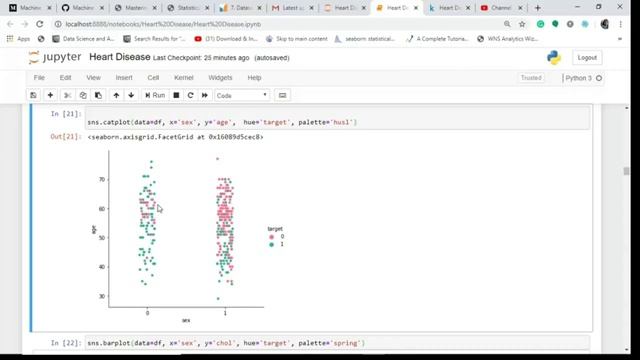The height and width of the screenshot is (360, 640).
Task: Open the Search Results for bookmark
Action: pyautogui.click(x=154, y=39)
